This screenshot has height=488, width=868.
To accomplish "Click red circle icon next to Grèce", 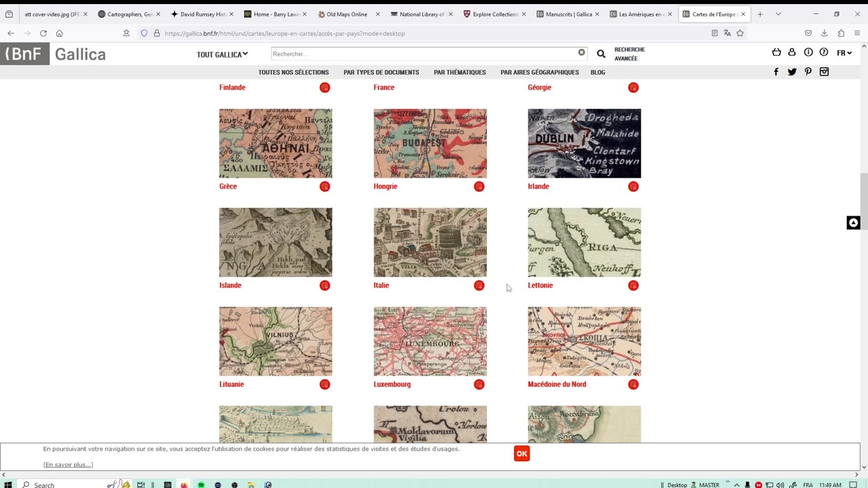I will pyautogui.click(x=325, y=186).
